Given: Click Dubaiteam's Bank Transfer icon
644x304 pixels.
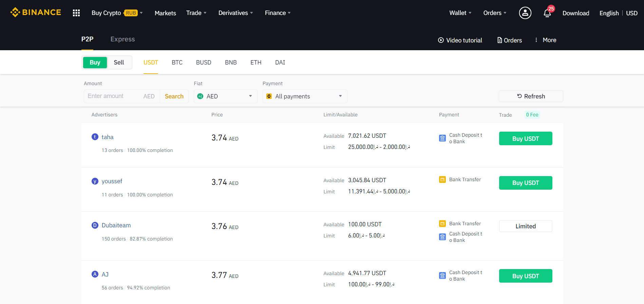Looking at the screenshot, I should pos(442,224).
